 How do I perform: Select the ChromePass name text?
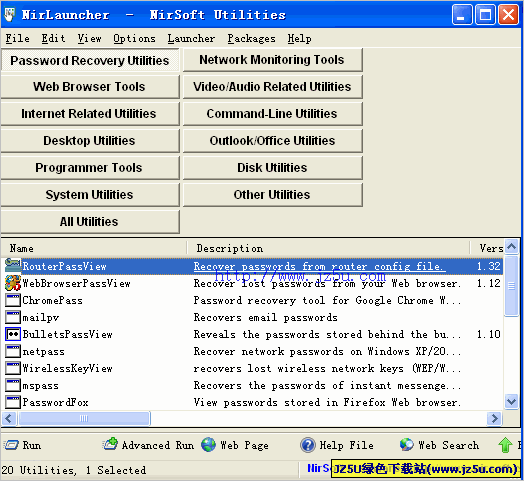tap(52, 300)
